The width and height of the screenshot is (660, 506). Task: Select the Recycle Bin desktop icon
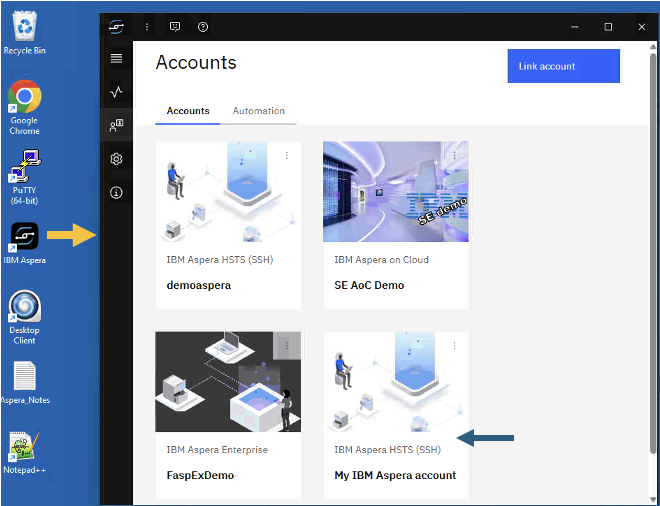pyautogui.click(x=25, y=32)
